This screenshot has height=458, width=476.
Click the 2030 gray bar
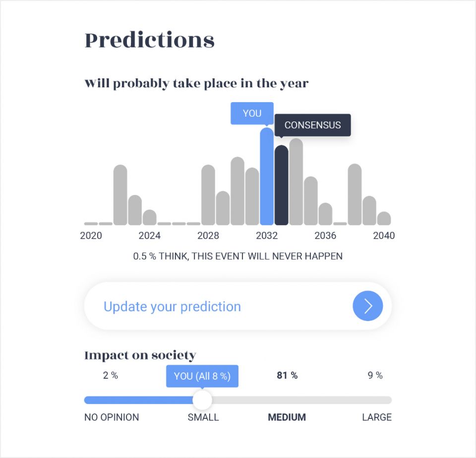238,191
